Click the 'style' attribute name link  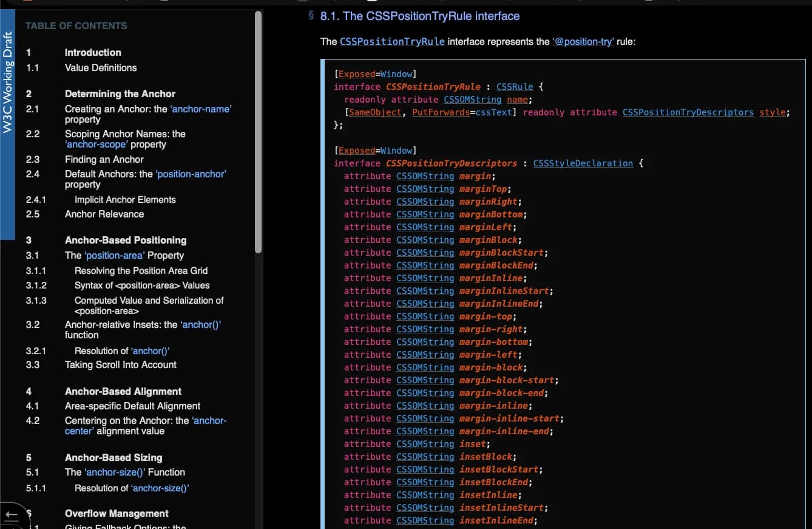pos(773,112)
